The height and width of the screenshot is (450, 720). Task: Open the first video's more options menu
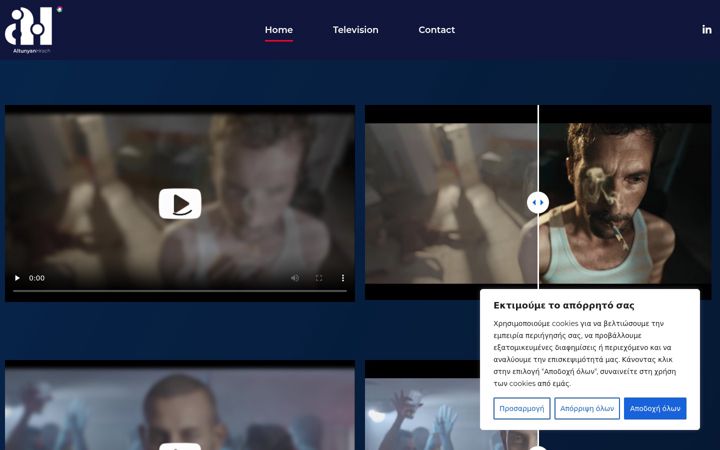(343, 278)
